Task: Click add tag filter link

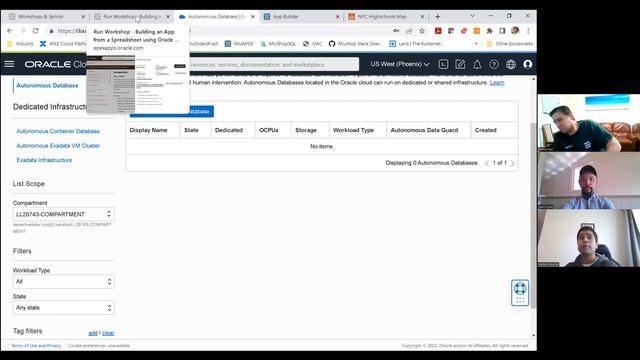Action: click(93, 333)
